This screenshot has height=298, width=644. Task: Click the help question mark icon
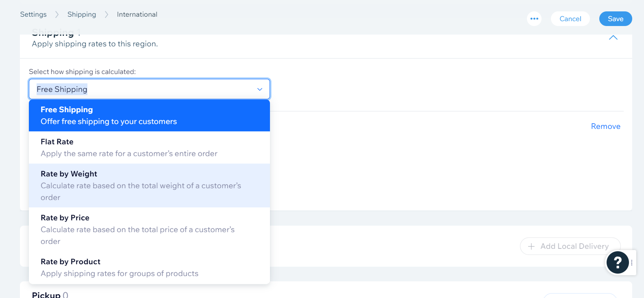point(617,262)
